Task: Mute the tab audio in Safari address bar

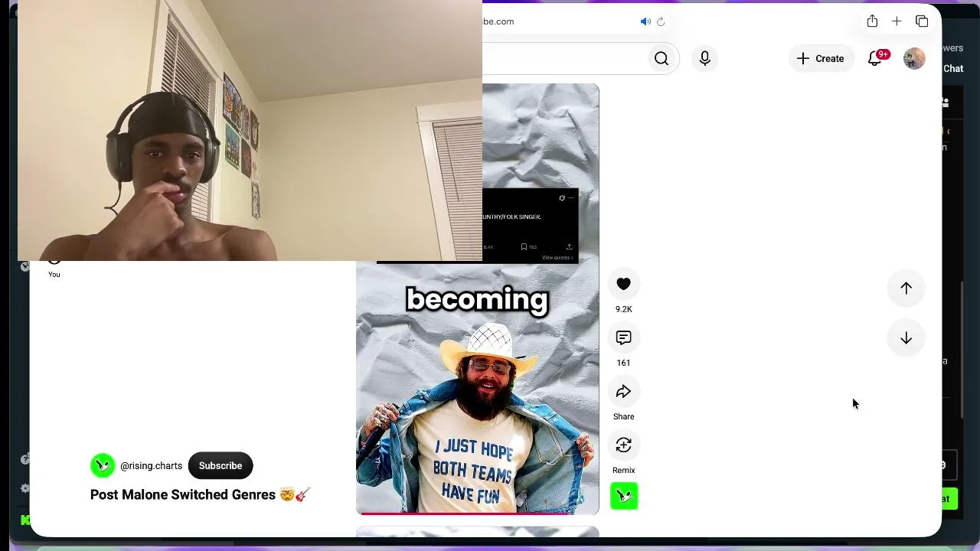Action: click(x=645, y=21)
